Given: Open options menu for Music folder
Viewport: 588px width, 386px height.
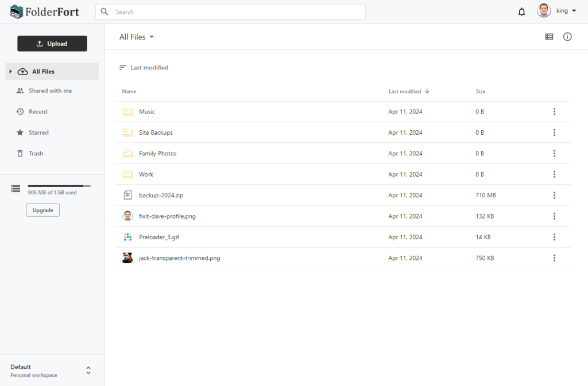Looking at the screenshot, I should click(554, 111).
